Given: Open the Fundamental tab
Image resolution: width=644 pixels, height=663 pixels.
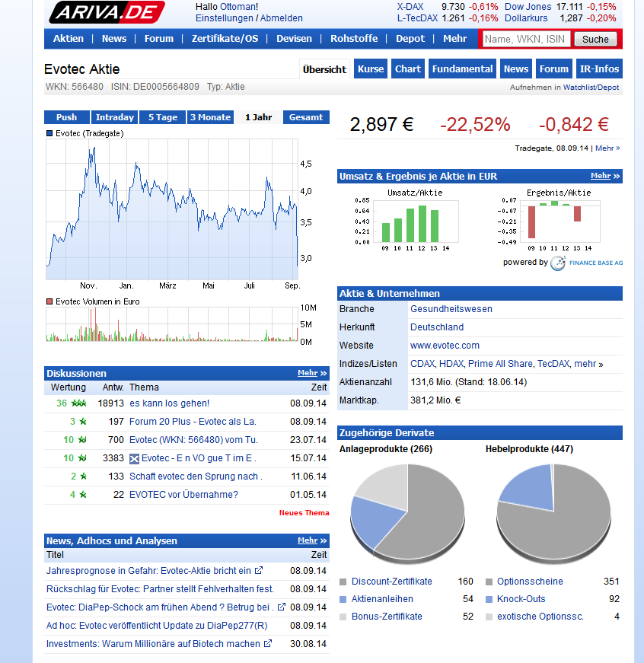Looking at the screenshot, I should (463, 69).
